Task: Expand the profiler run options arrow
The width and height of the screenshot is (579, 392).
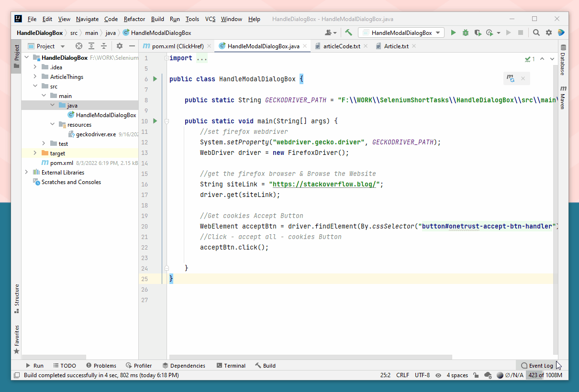Action: (498, 33)
